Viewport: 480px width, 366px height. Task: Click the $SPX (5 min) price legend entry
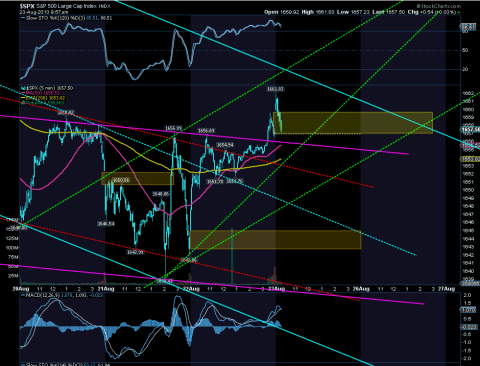[47, 88]
